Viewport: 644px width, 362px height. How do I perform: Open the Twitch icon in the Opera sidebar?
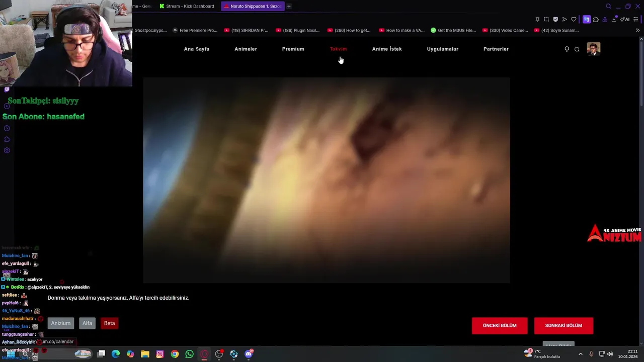pyautogui.click(x=7, y=89)
